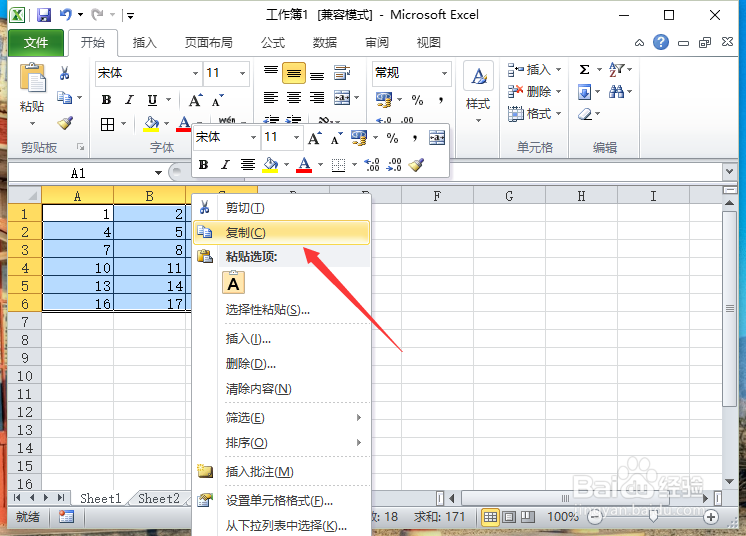Click the Increase Font Size button in ribbon
The width and height of the screenshot is (746, 536).
[x=195, y=100]
